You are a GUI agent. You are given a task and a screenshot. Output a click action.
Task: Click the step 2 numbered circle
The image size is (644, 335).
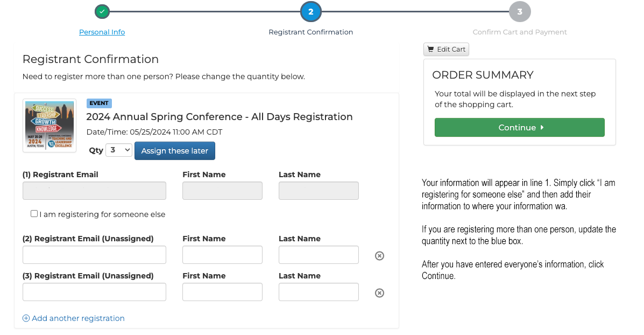[311, 11]
